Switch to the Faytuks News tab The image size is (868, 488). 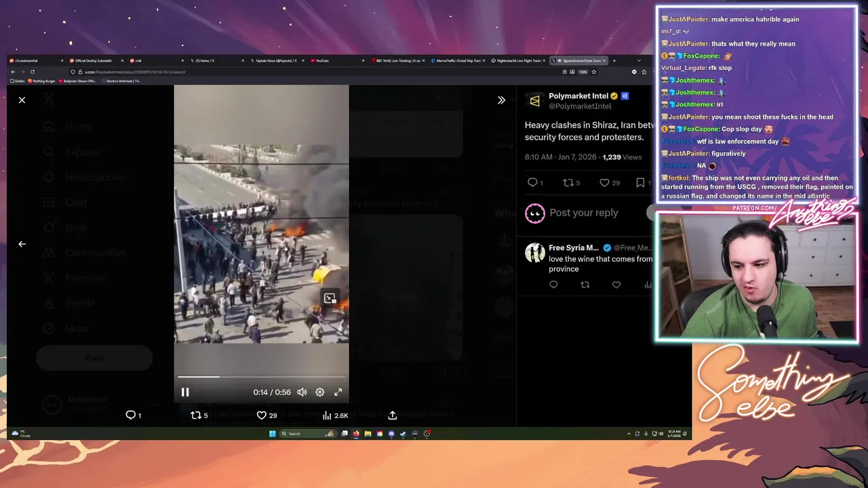(277, 60)
